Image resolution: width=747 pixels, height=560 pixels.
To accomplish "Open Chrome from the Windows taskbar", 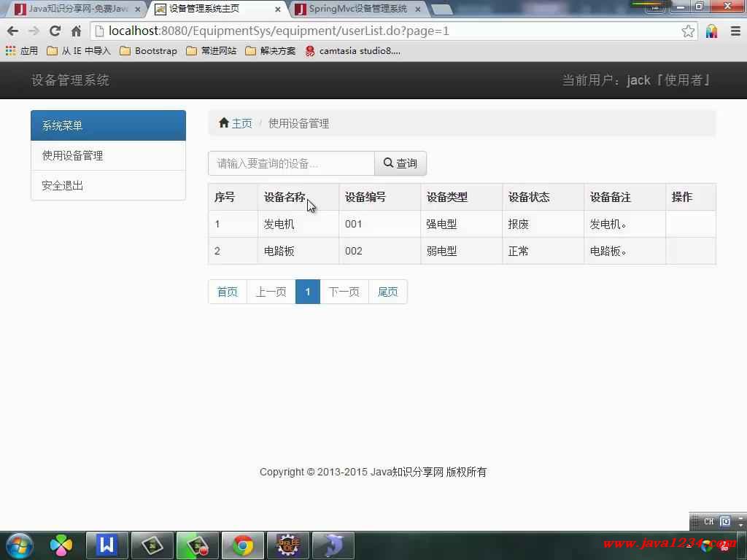I will click(x=243, y=545).
